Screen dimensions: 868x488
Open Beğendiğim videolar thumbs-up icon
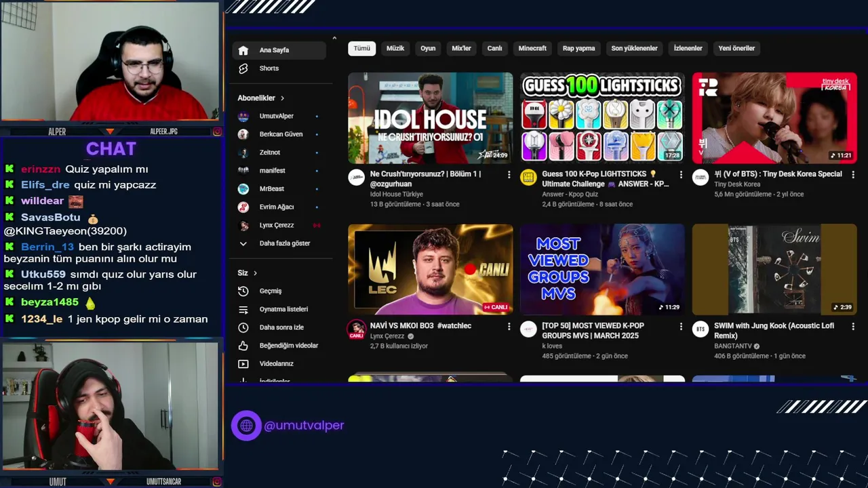click(x=243, y=346)
